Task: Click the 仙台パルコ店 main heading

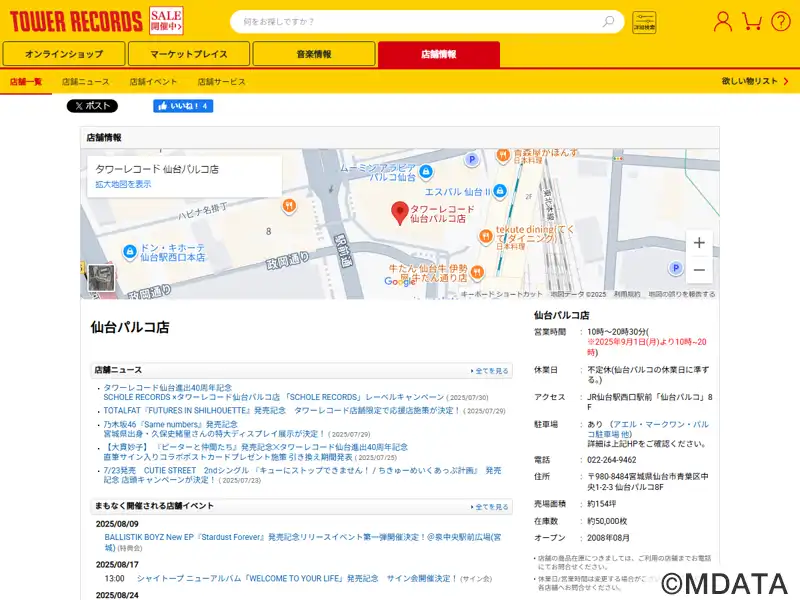Action: coord(130,327)
